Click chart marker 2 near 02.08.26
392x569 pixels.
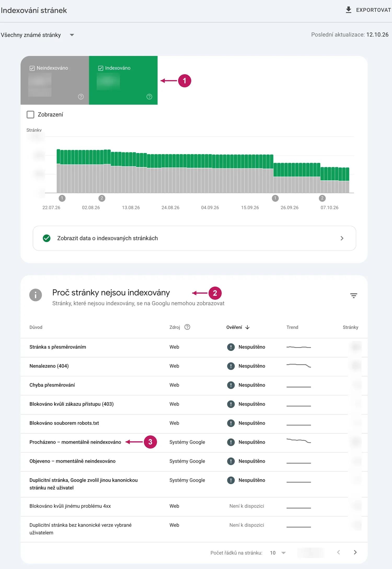[x=102, y=198]
